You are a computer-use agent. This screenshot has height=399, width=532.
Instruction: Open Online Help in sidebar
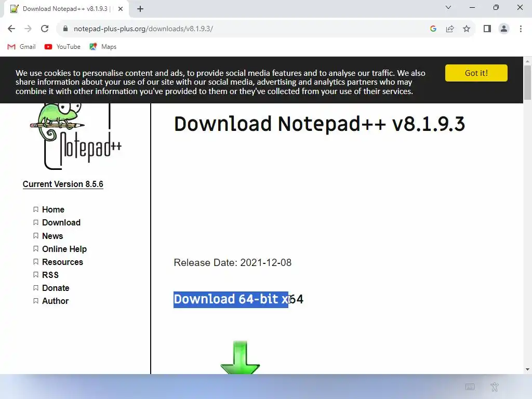point(64,249)
